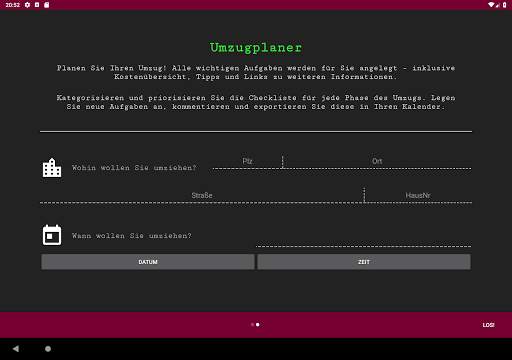Click the battery status icon
Viewport: 512px width, 360px height.
(504, 5)
